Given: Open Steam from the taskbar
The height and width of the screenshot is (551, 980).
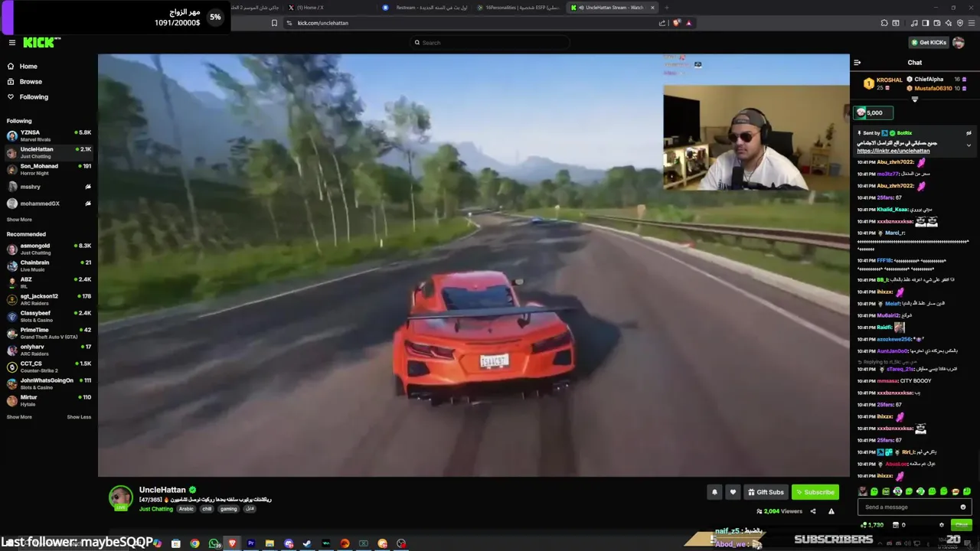Looking at the screenshot, I should 307,543.
